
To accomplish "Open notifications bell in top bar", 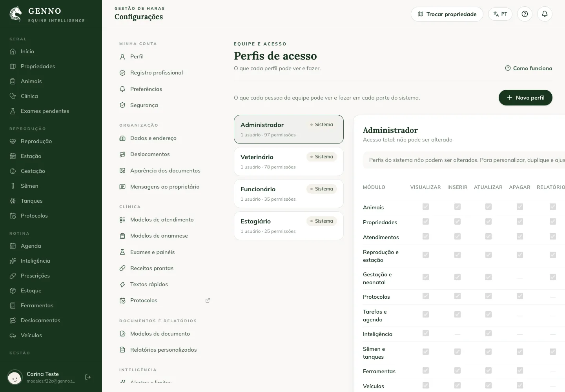I will coord(545,14).
